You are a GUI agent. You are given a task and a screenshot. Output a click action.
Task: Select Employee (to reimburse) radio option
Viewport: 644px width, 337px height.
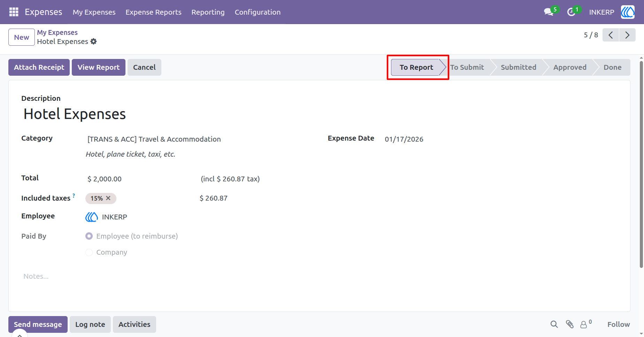89,236
